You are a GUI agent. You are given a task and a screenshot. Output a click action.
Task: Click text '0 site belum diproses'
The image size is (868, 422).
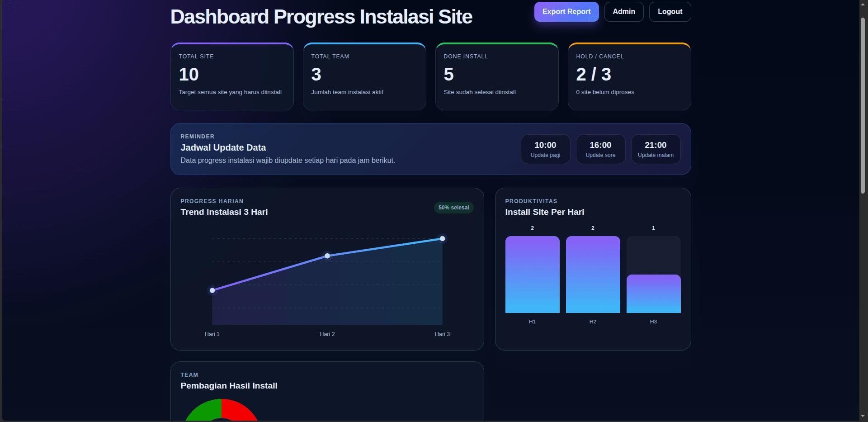coord(605,92)
